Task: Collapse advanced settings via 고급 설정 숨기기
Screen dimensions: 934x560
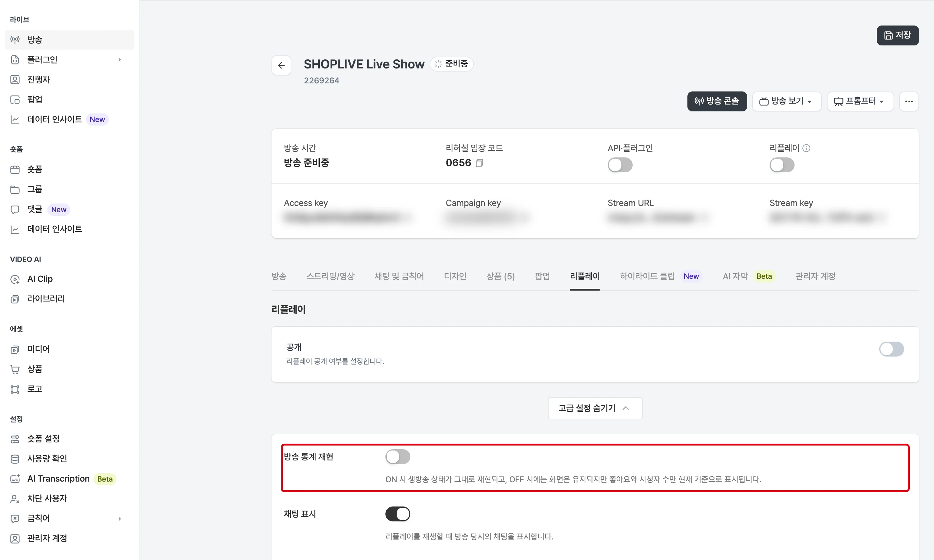Action: (x=595, y=408)
